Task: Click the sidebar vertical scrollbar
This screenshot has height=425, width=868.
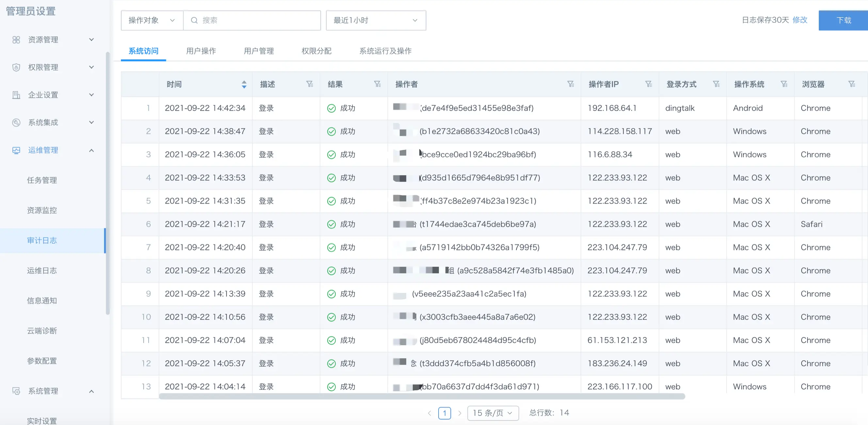Action: [107, 183]
